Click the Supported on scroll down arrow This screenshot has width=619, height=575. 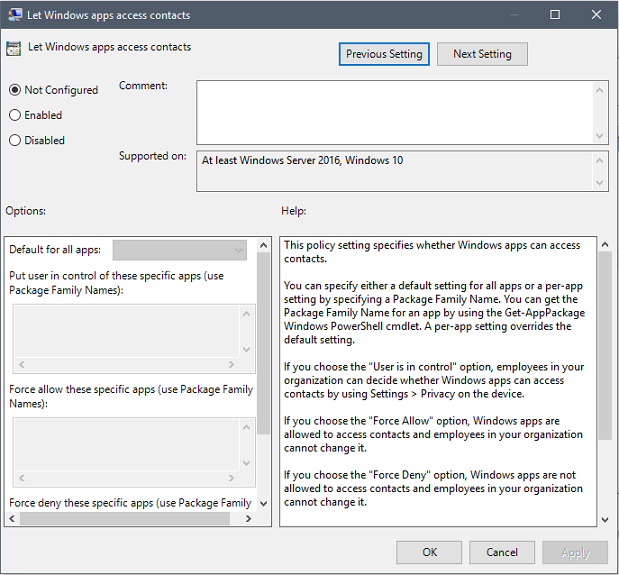click(601, 182)
